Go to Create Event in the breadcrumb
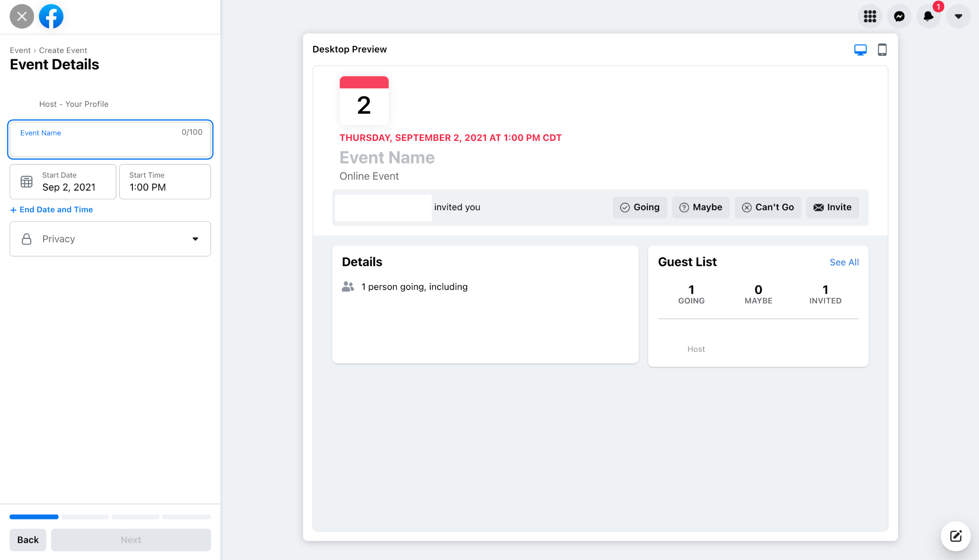 point(63,50)
